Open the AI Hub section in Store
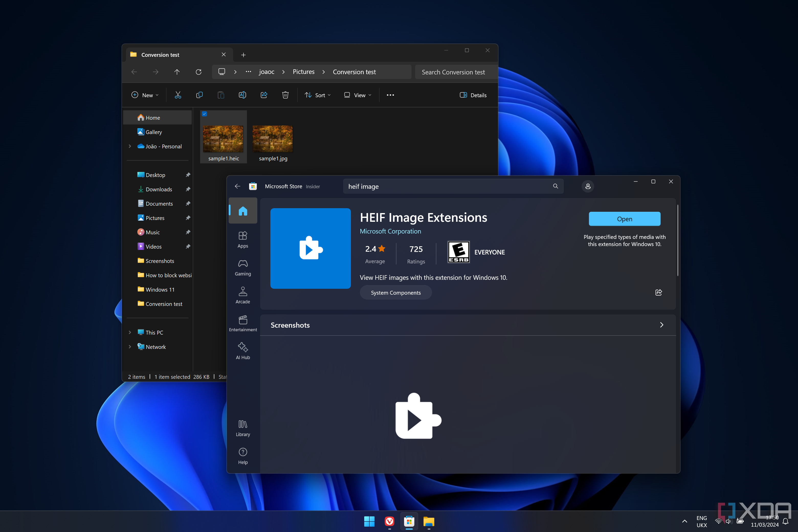The height and width of the screenshot is (532, 798). pos(243,351)
